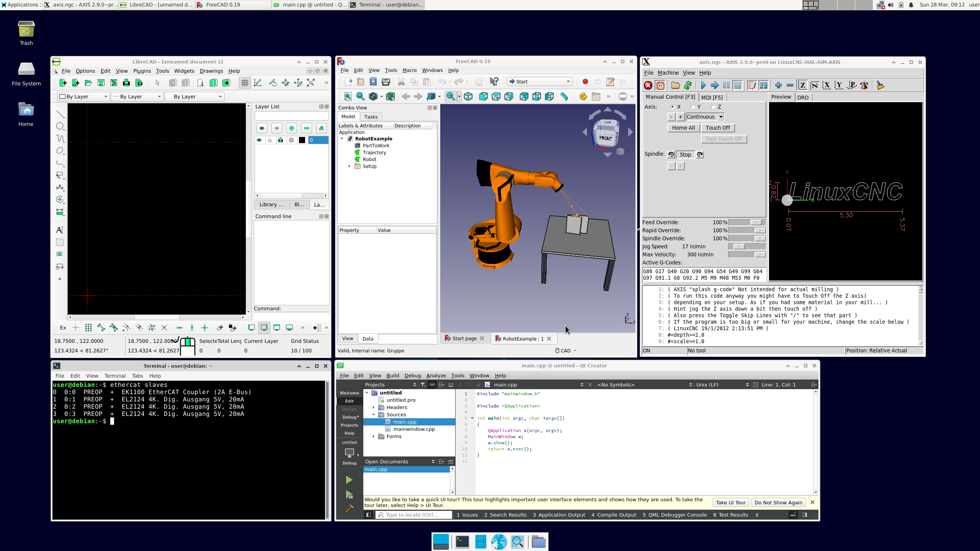Open Start page tab in FreeCAD
The image size is (980, 551).
point(464,339)
